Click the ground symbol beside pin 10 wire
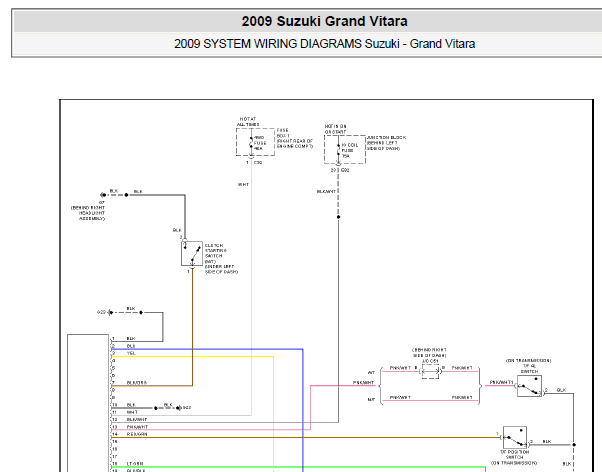 coord(179,408)
